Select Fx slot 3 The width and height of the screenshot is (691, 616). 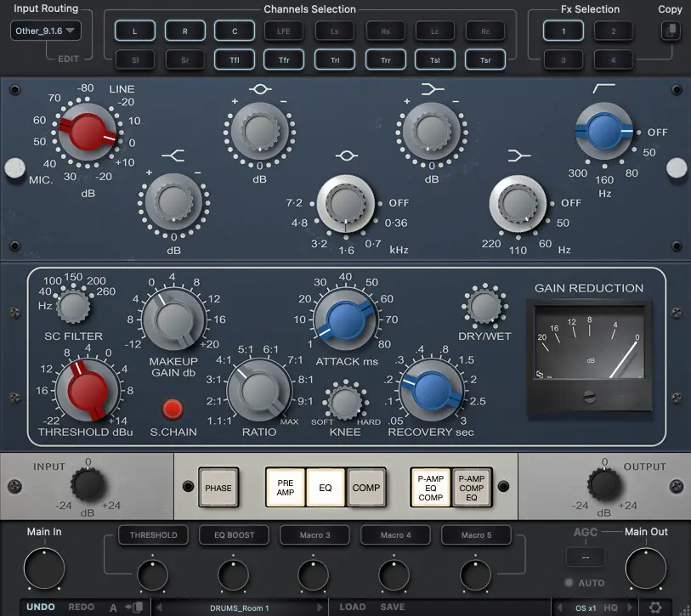tap(564, 60)
